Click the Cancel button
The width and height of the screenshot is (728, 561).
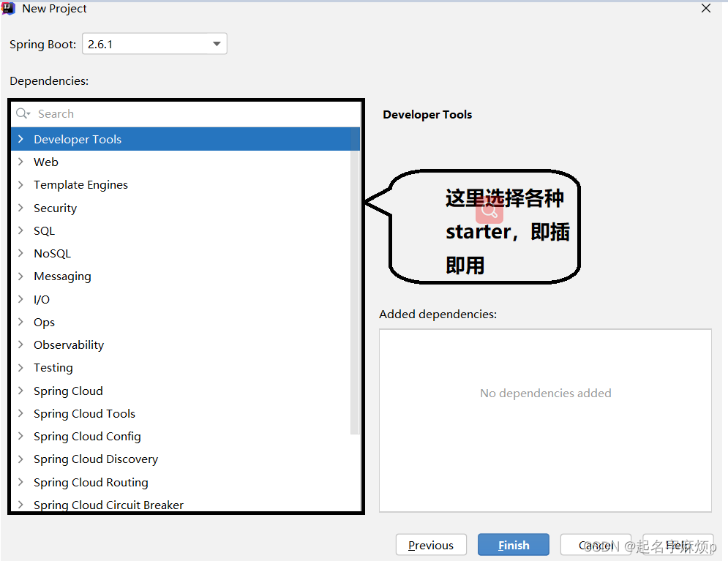point(596,545)
